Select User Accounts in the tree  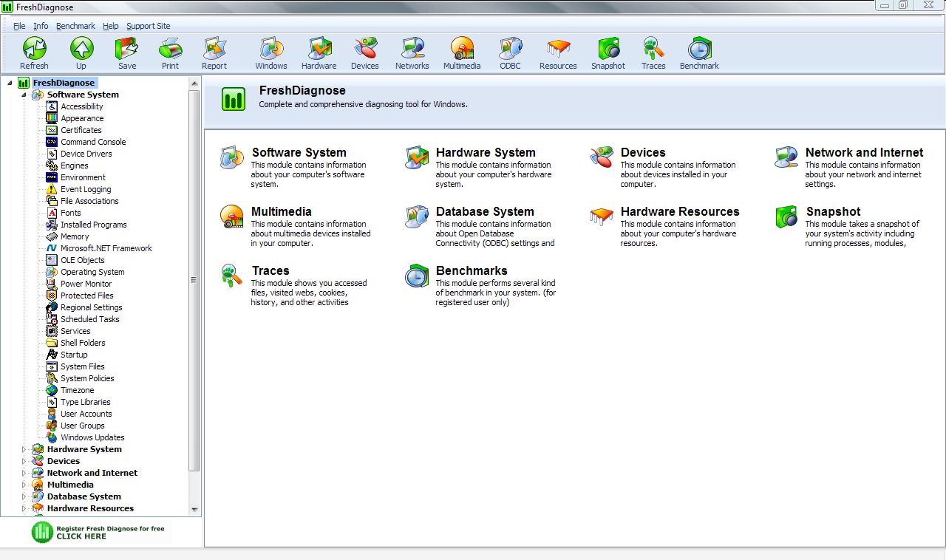point(86,414)
